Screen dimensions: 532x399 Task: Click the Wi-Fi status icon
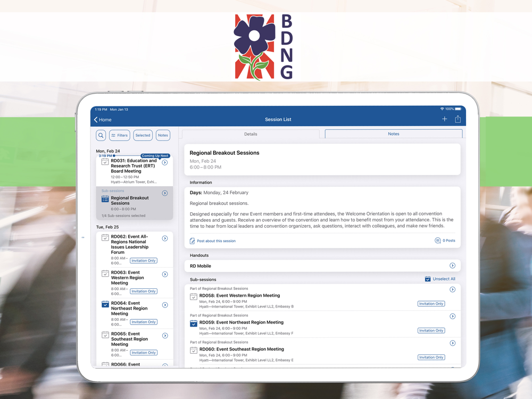coord(442,109)
